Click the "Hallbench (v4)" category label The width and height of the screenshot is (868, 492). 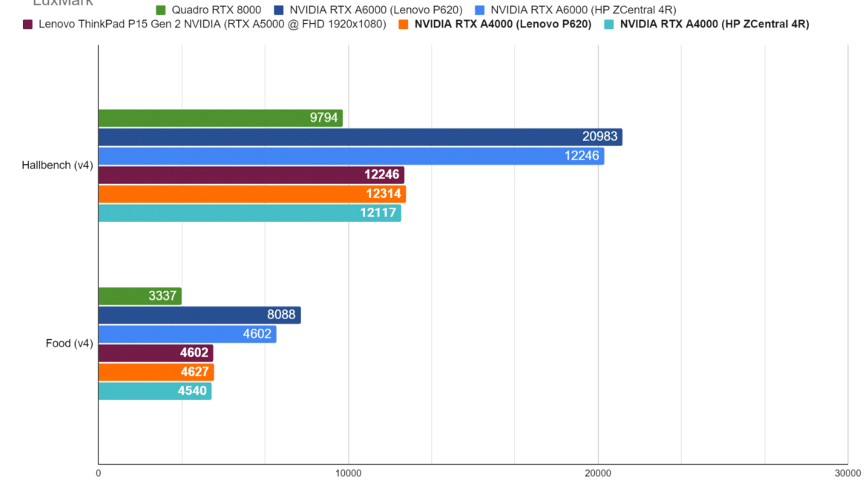point(58,165)
